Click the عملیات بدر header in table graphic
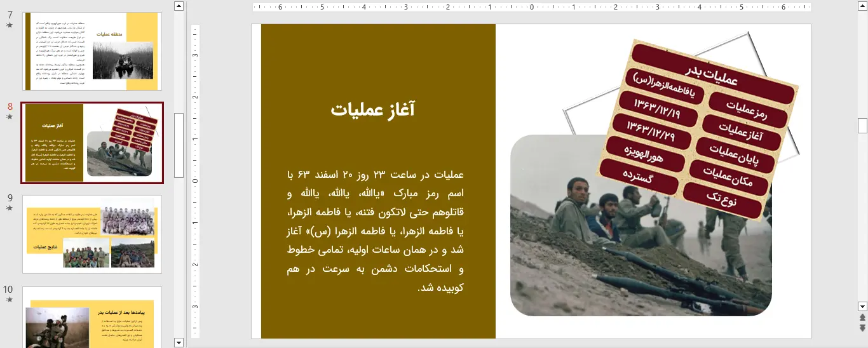This screenshot has height=348, width=868. pos(714,74)
